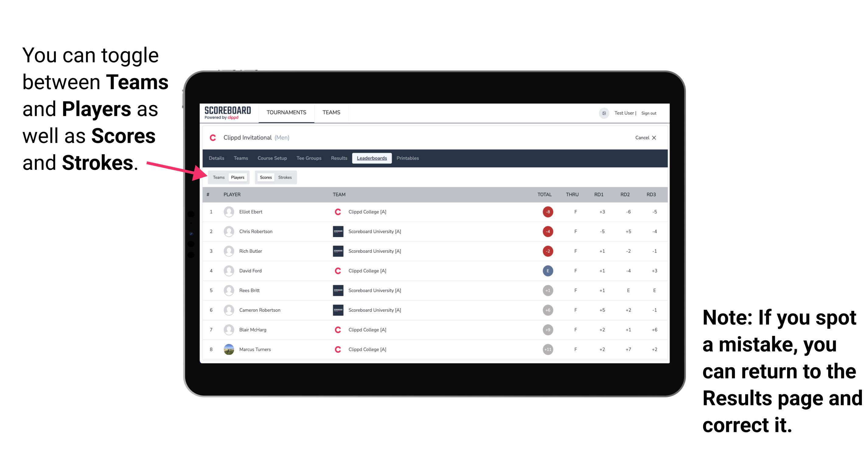The image size is (868, 467).
Task: Toggle to Scores display
Action: pos(265,177)
